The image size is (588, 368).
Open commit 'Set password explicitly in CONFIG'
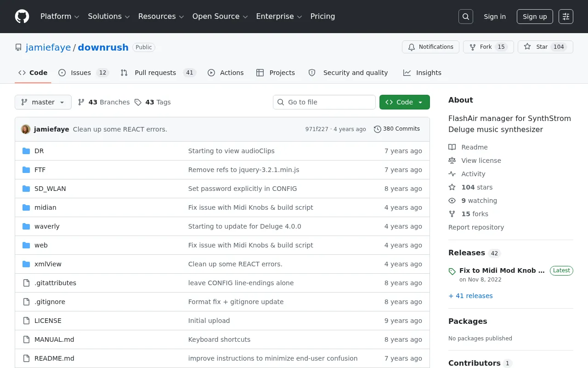pos(243,189)
